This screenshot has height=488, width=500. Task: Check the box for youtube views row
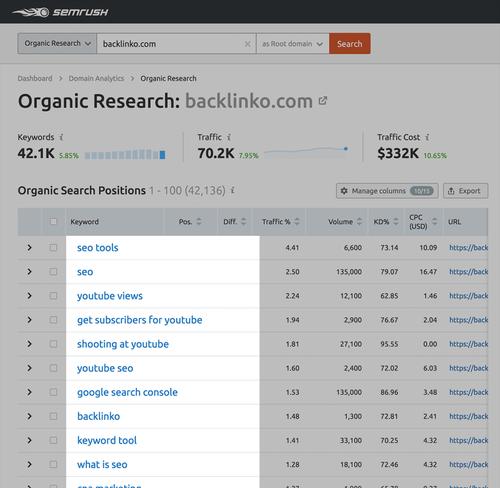pyautogui.click(x=53, y=296)
